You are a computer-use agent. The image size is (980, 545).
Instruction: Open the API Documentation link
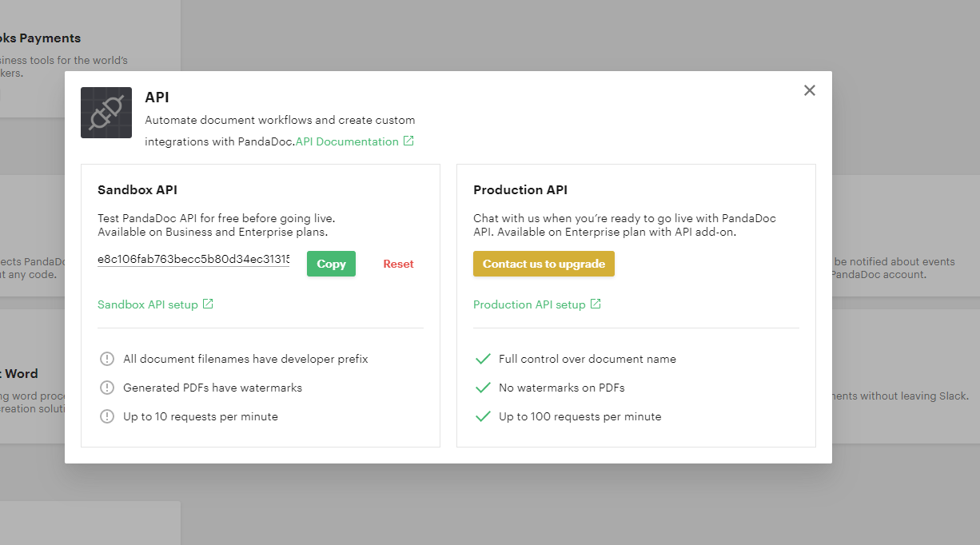point(347,141)
